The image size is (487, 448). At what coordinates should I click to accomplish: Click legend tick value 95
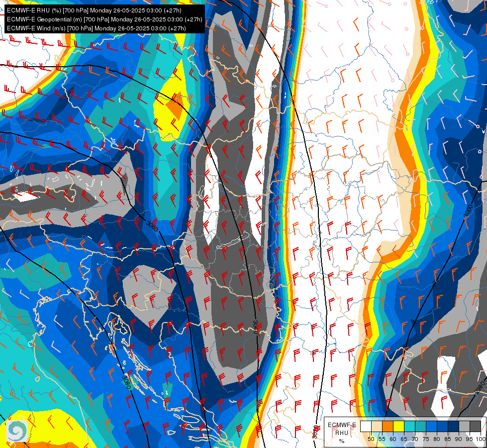pos(470,439)
